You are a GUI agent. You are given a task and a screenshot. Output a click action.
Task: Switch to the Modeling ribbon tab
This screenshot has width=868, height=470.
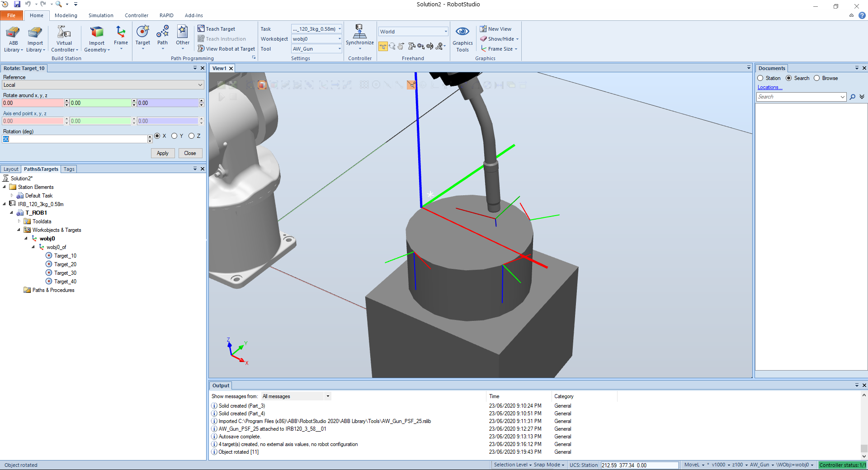(66, 15)
